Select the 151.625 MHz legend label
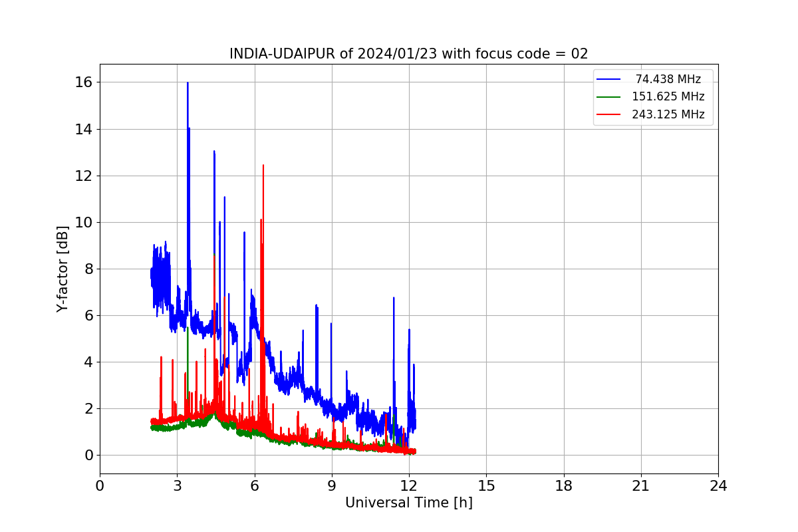Viewport: 798px width, 532px height. (668, 96)
